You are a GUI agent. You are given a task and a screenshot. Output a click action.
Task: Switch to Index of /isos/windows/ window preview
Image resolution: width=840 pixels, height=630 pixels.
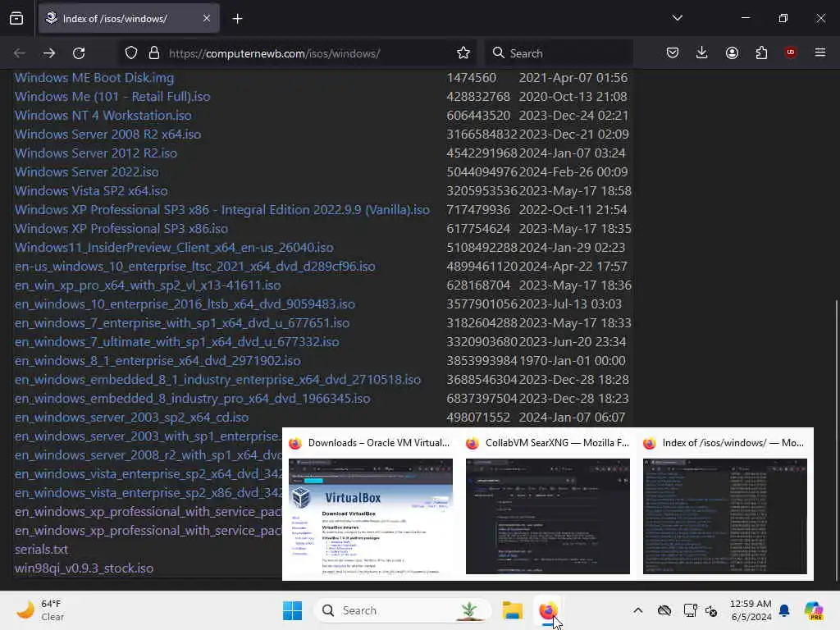[725, 504]
